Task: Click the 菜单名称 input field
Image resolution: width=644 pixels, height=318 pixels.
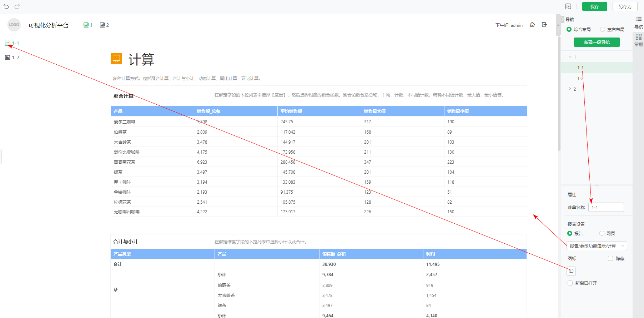Action: pyautogui.click(x=606, y=207)
